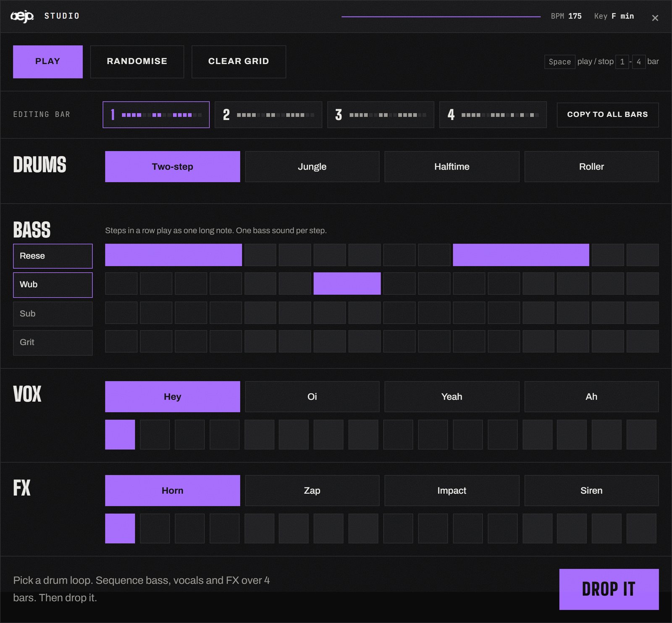Enable the last Reese row step
This screenshot has width=672, height=623.
pyautogui.click(x=643, y=255)
